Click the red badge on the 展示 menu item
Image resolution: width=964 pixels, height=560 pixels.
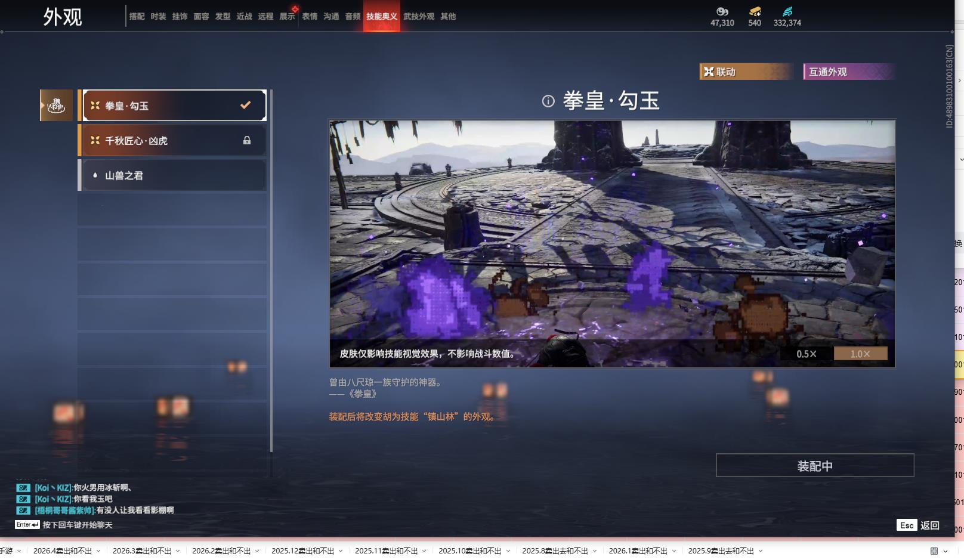point(293,8)
